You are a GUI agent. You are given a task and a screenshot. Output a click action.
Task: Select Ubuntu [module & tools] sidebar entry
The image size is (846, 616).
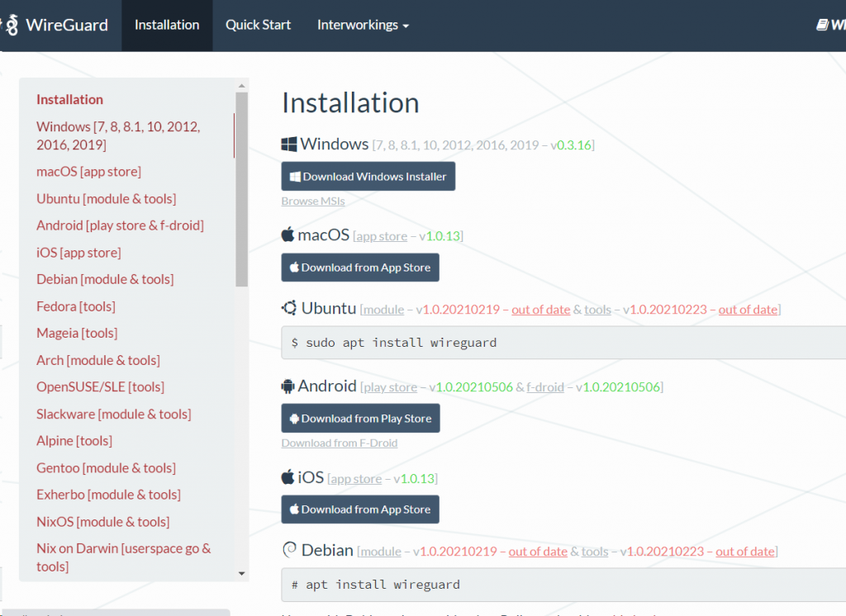pos(107,198)
